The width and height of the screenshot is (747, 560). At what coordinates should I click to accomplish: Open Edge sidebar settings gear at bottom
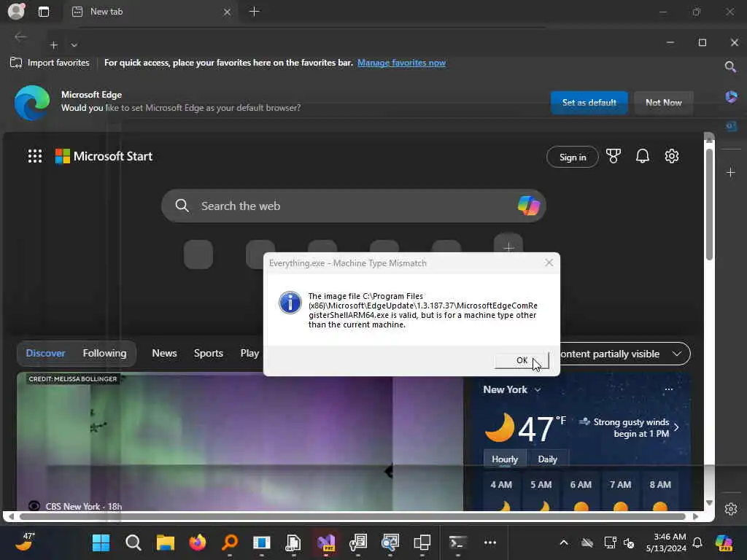[731, 508]
